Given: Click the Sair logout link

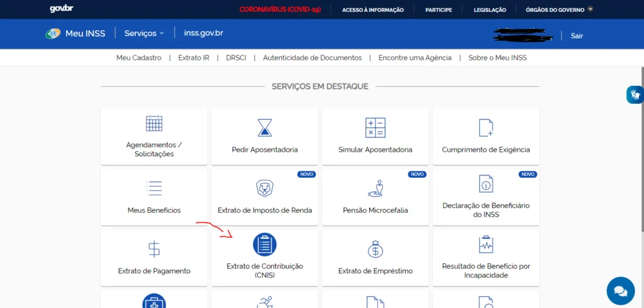Looking at the screenshot, I should 577,36.
